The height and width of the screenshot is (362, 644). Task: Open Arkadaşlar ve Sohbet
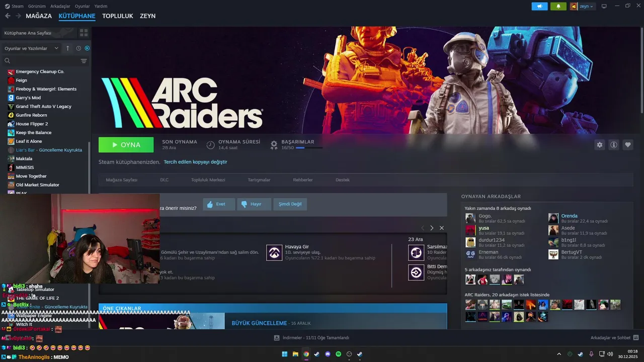tap(615, 338)
